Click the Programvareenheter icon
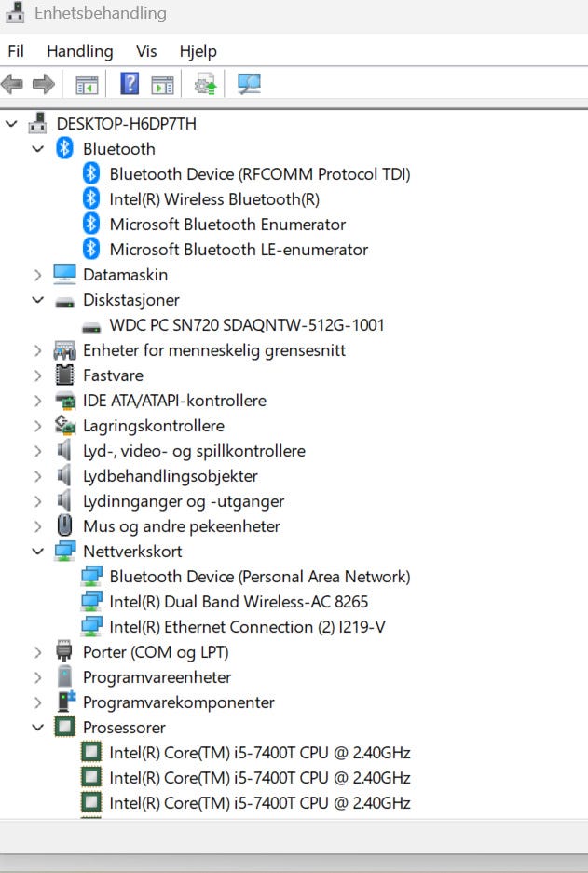The image size is (588, 873). [64, 676]
